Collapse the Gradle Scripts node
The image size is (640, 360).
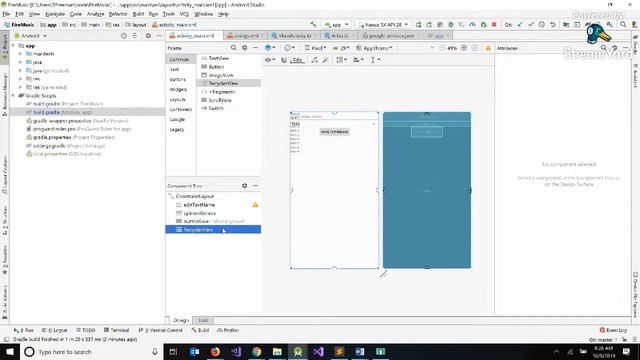coord(13,96)
